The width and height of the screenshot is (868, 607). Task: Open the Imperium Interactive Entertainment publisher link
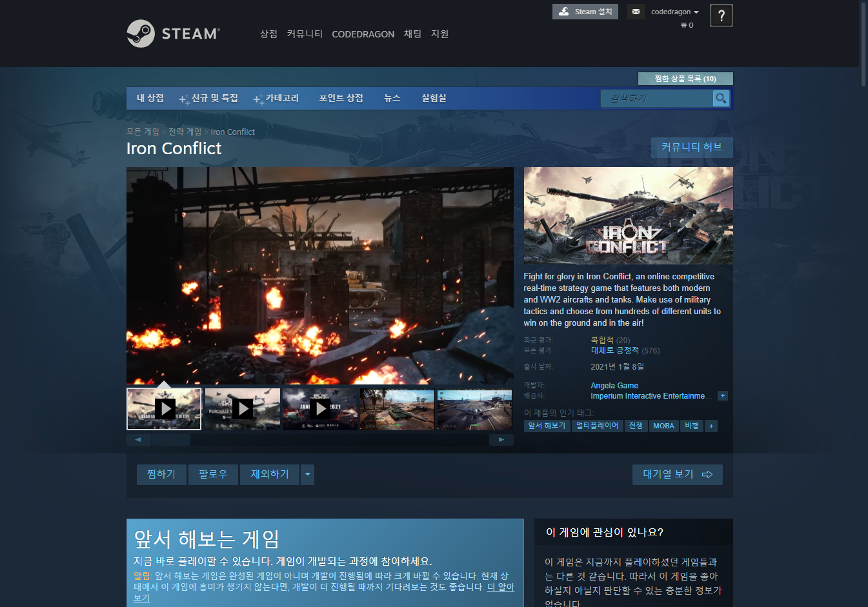coord(651,396)
